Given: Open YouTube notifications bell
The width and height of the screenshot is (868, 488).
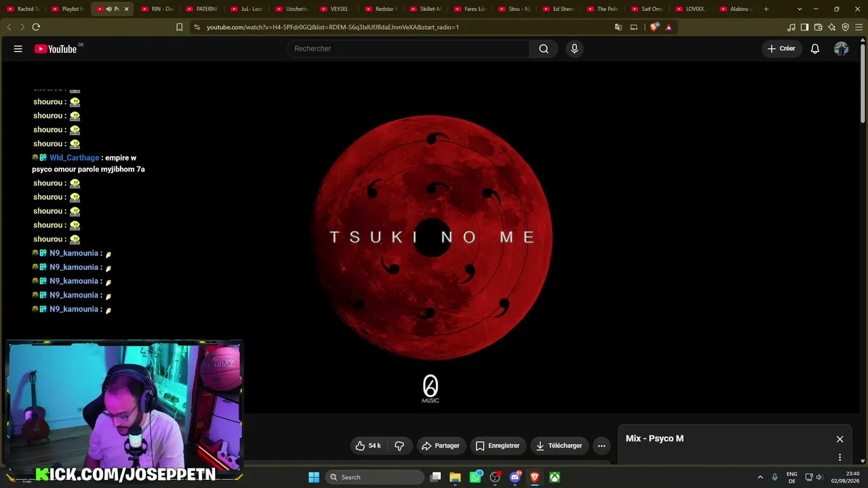Looking at the screenshot, I should 815,49.
